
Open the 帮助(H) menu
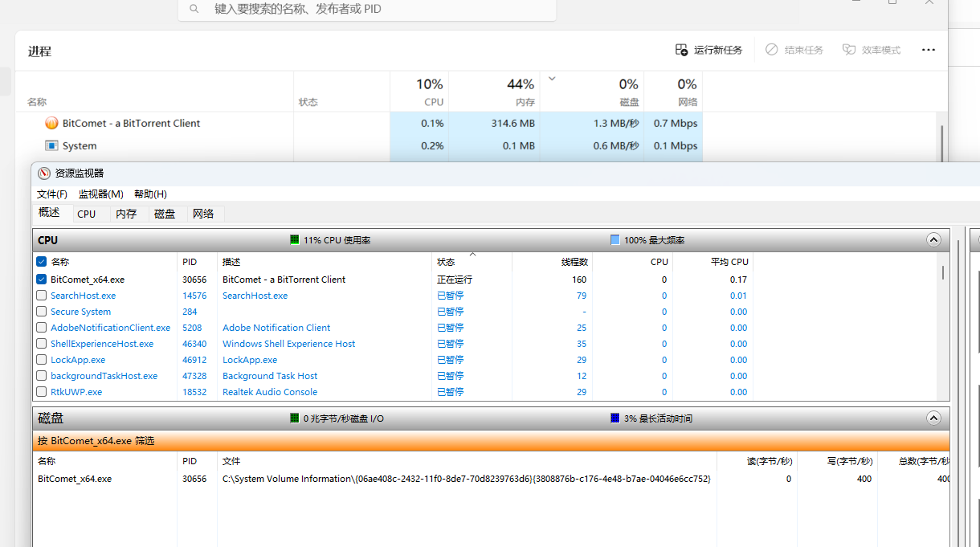coord(150,194)
